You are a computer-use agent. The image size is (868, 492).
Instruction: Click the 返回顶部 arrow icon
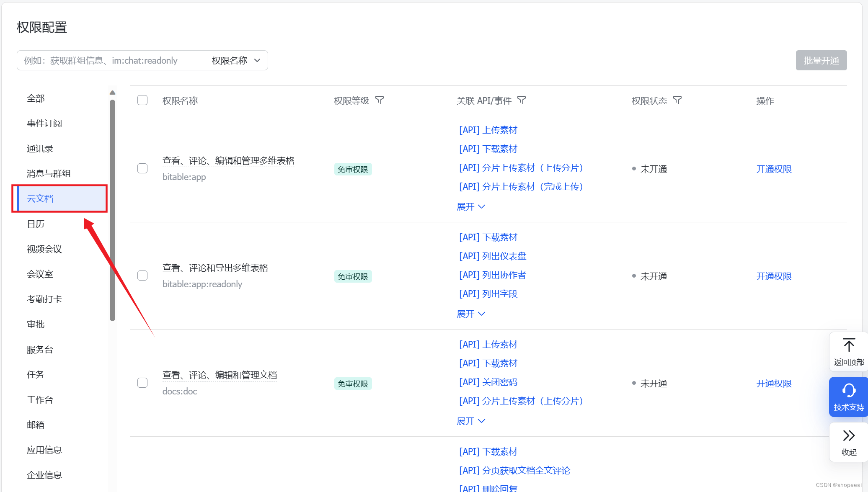(849, 345)
